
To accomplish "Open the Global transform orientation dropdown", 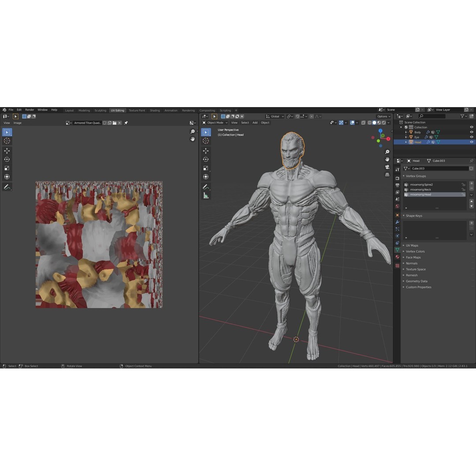I will [275, 116].
